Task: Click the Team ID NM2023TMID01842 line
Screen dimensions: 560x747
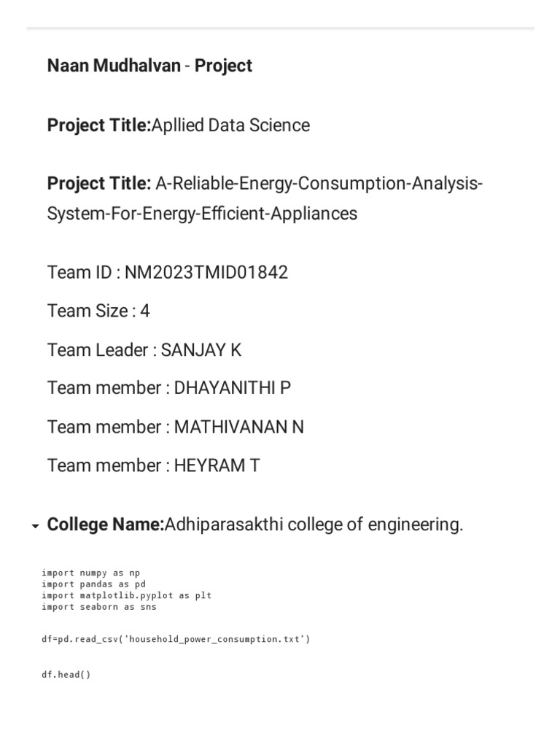Action: [168, 273]
